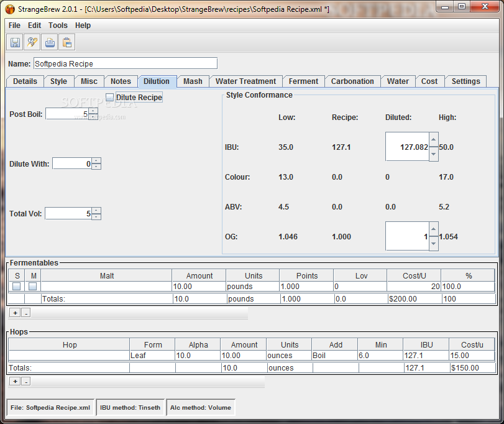Select the Dilution tab
The width and height of the screenshot is (504, 424).
pyautogui.click(x=157, y=81)
